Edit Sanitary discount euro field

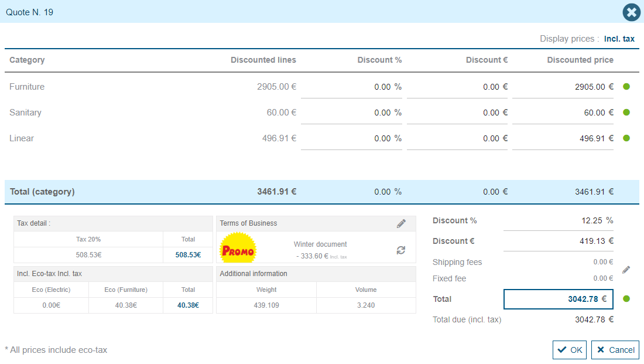coord(457,113)
